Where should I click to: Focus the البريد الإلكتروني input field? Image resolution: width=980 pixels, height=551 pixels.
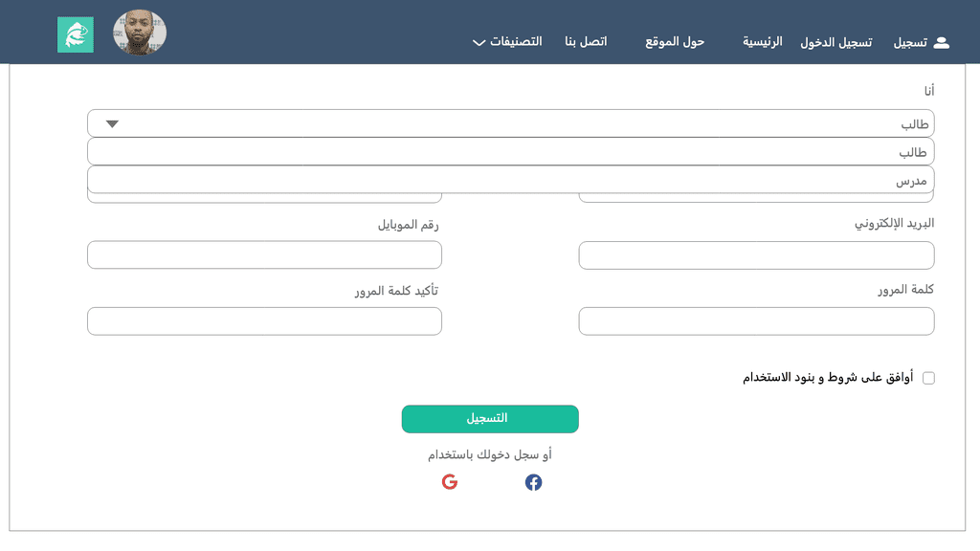(x=756, y=255)
